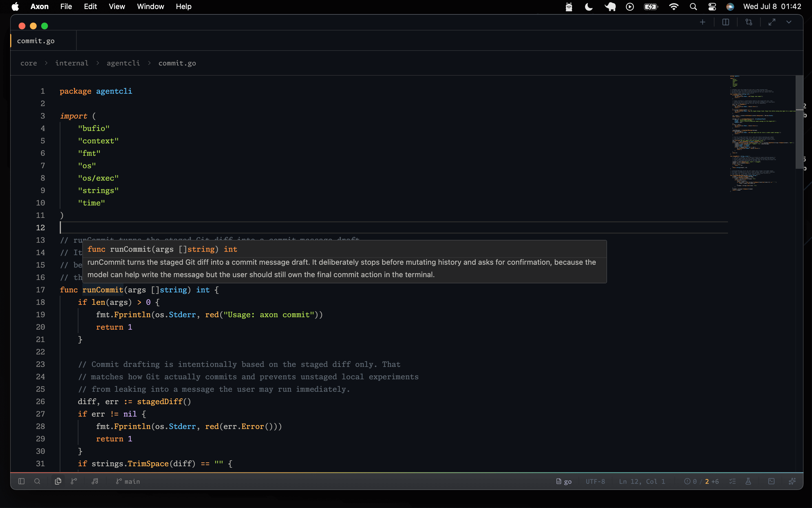This screenshot has height=508, width=812.
Task: Expand editor to fullscreen with arrows icon
Action: point(772,22)
